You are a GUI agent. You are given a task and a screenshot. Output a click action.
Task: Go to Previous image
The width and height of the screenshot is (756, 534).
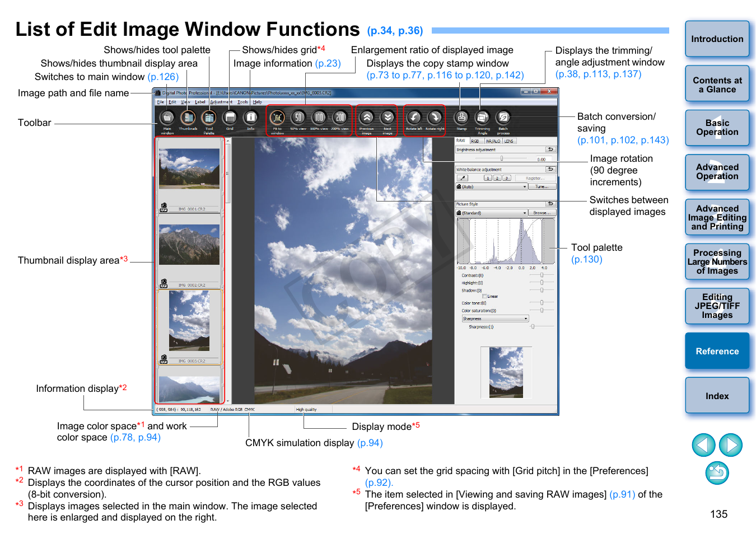click(x=366, y=118)
